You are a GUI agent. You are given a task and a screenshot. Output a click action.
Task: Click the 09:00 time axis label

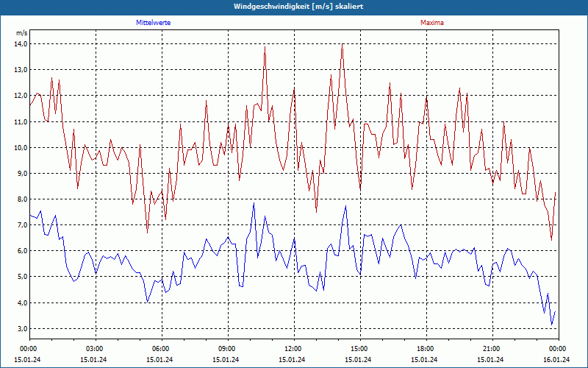coord(228,349)
